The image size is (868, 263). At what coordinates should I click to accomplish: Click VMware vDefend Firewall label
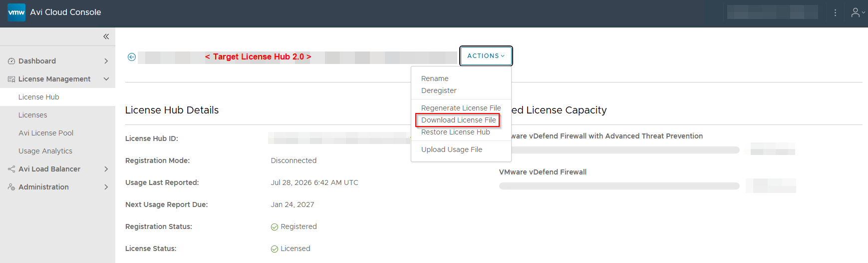(543, 172)
